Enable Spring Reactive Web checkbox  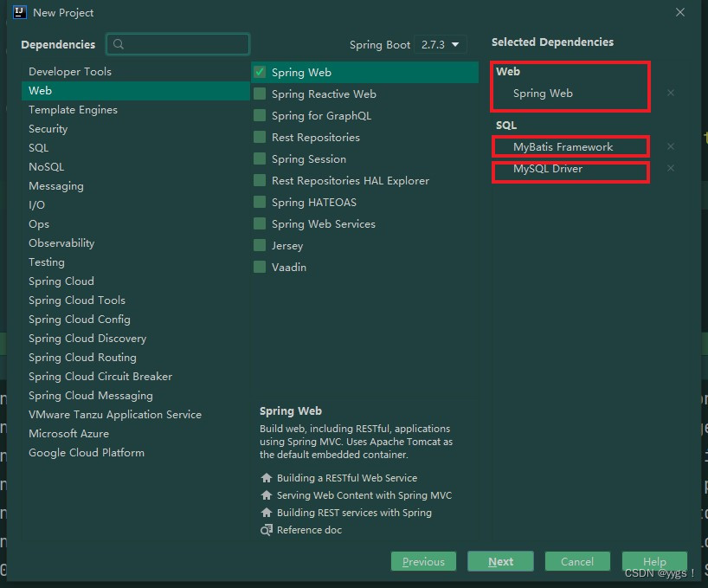[260, 94]
